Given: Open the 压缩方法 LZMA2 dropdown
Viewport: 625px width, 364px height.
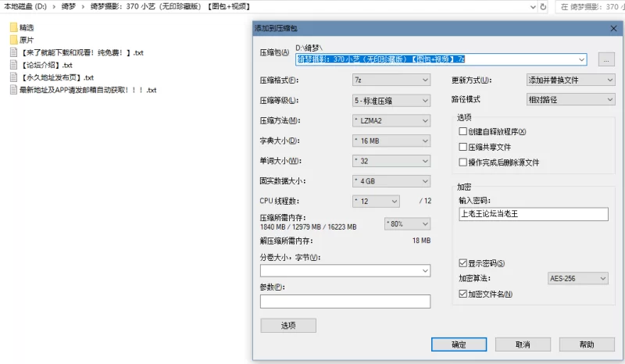Looking at the screenshot, I should click(391, 120).
